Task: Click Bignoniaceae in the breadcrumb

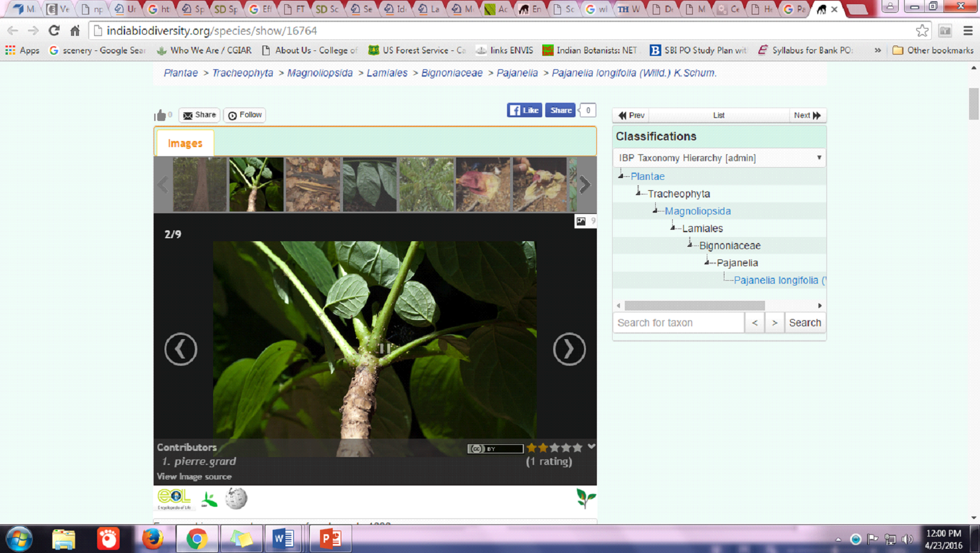Action: pos(452,73)
